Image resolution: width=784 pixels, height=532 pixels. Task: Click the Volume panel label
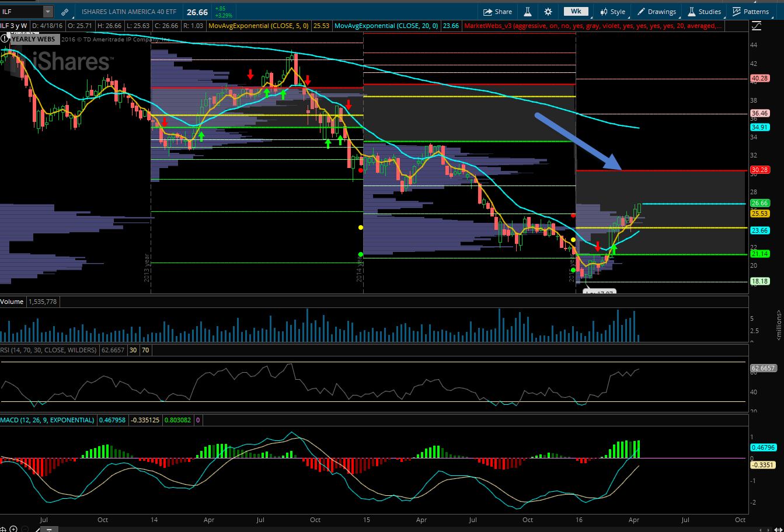(12, 302)
